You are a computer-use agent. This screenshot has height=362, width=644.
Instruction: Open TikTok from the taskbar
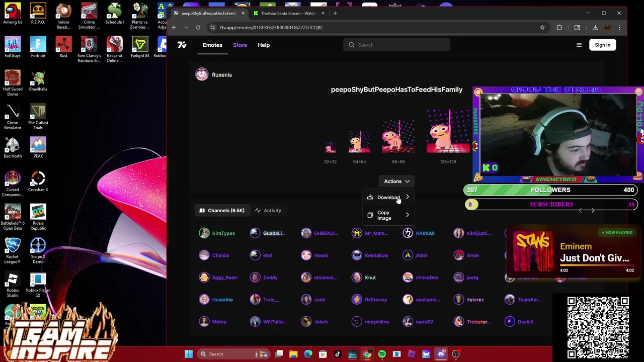tap(338, 354)
